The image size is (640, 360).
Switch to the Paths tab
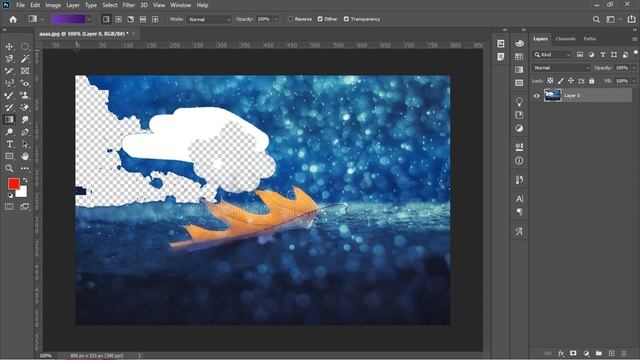pyautogui.click(x=589, y=39)
